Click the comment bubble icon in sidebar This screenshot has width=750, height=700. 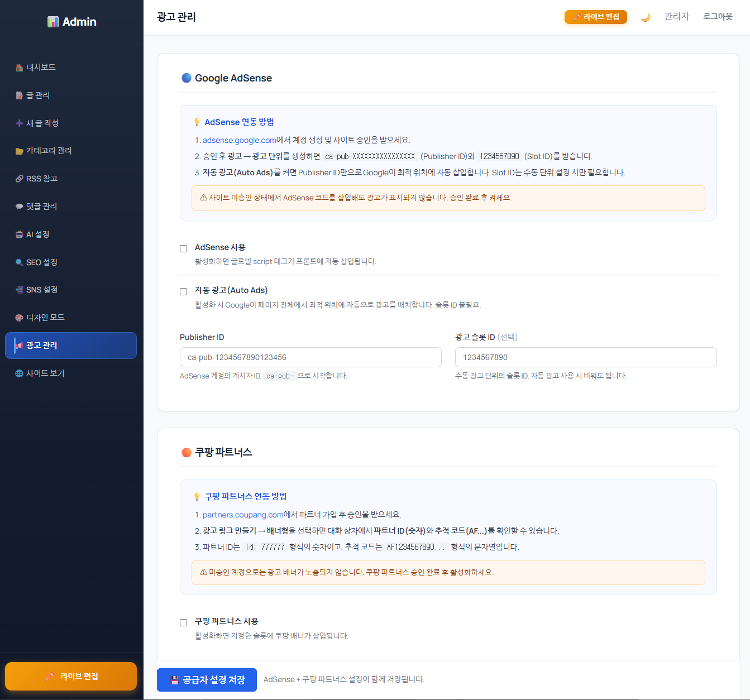point(20,207)
